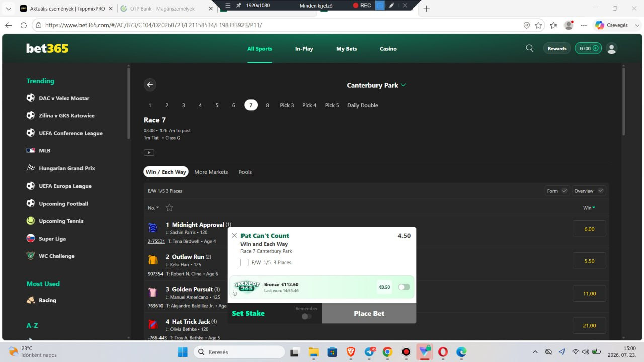Click Set Stake in the bet slip
The image size is (644, 362).
tap(249, 313)
